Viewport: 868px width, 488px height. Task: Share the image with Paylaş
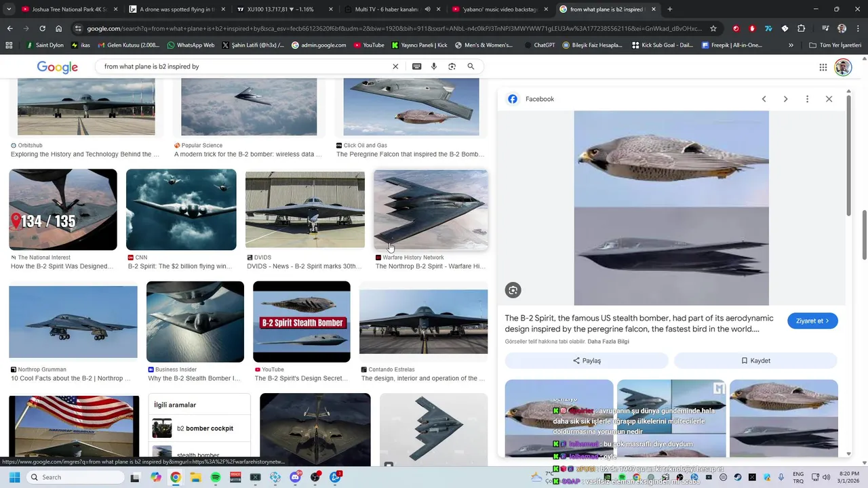tap(587, 361)
